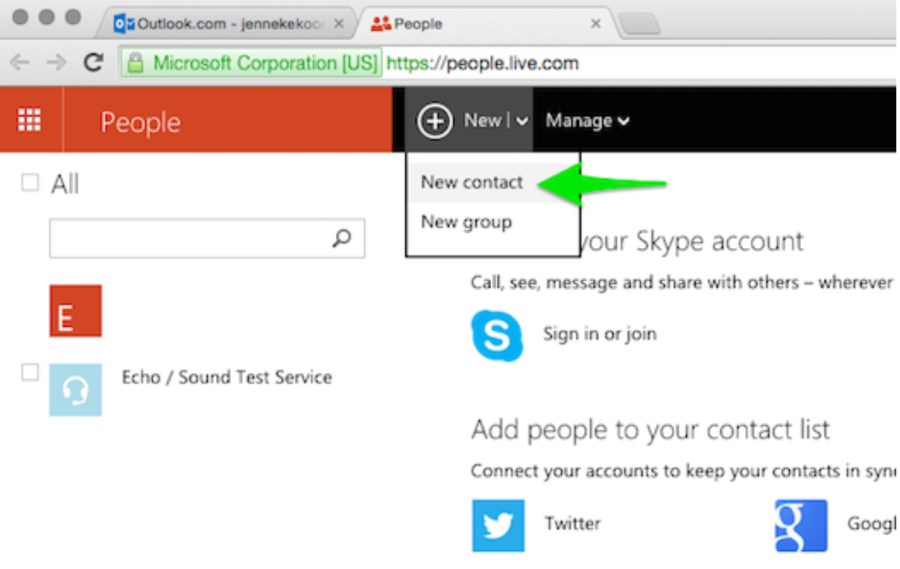The height and width of the screenshot is (569, 900).
Task: Close the Outlook.com tab
Action: coord(339,24)
